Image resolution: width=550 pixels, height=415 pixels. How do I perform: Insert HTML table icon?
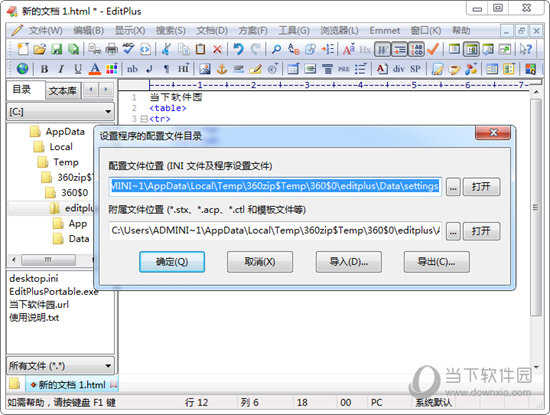293,69
